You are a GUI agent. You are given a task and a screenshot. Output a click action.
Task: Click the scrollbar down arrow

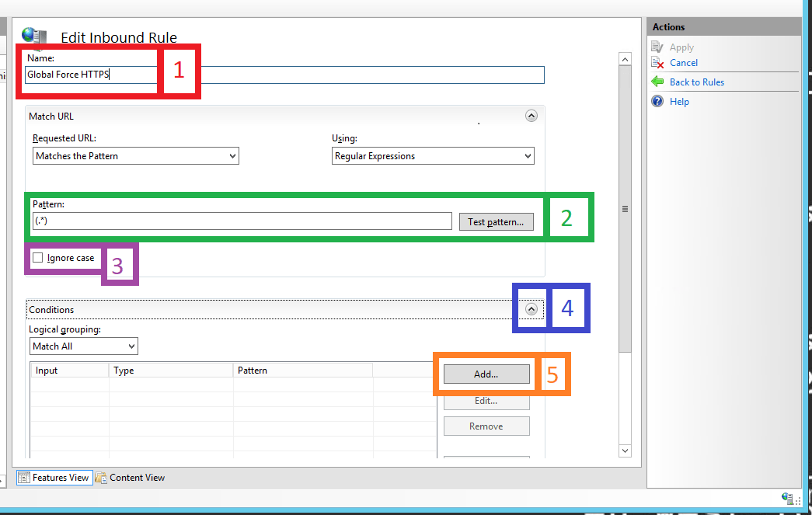point(625,450)
